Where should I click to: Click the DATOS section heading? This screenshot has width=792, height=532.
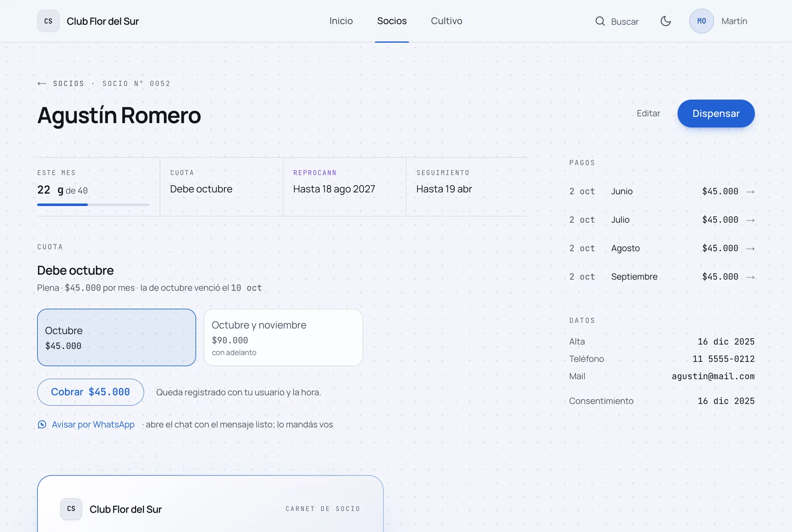click(582, 321)
